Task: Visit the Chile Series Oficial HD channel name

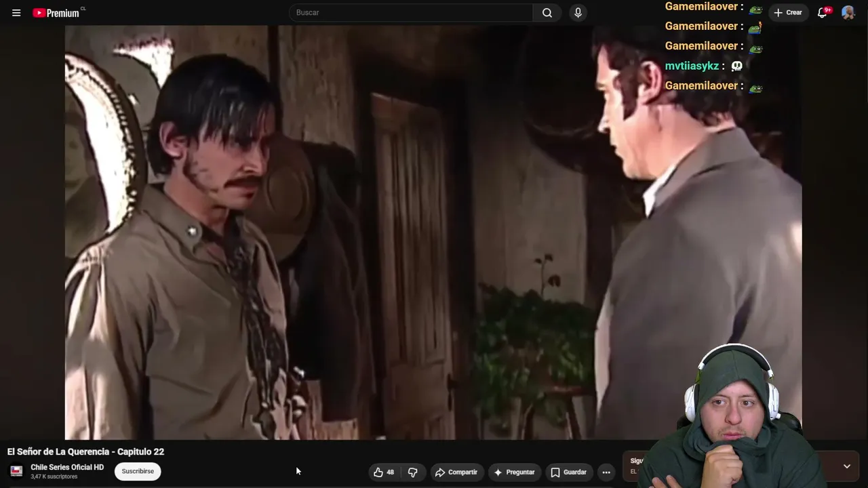Action: (x=67, y=467)
